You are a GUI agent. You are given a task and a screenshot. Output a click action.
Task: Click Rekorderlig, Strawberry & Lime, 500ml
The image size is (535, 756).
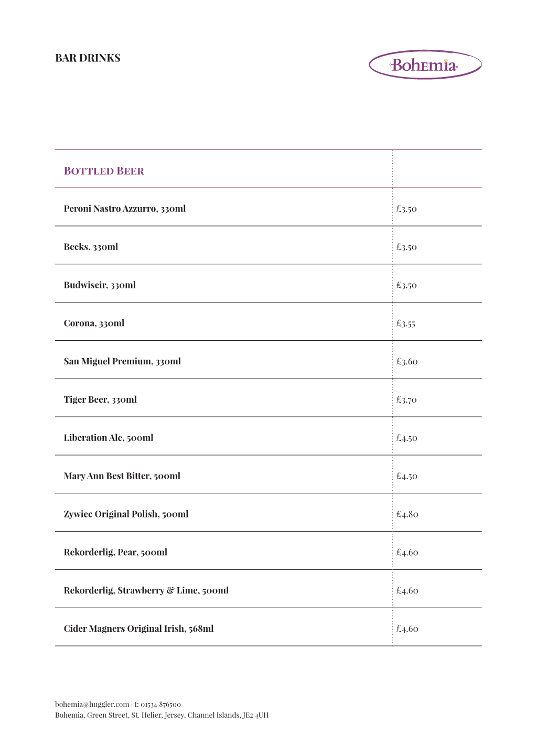click(146, 590)
